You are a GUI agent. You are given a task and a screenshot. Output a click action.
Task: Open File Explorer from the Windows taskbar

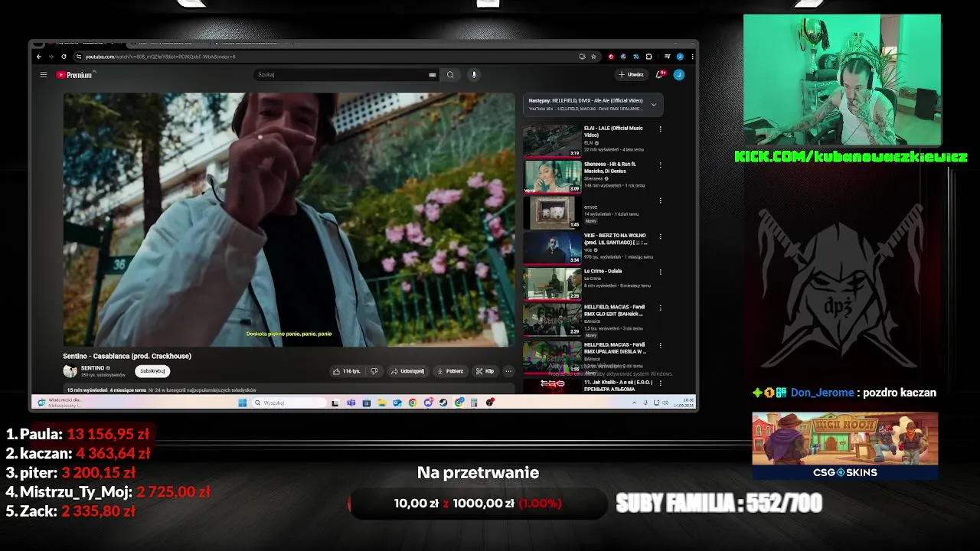click(x=381, y=403)
